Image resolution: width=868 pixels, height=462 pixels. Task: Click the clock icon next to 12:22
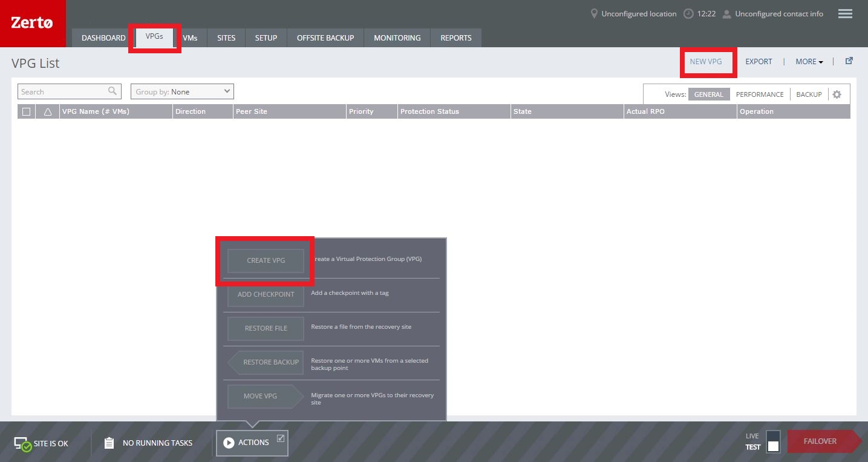pyautogui.click(x=688, y=13)
